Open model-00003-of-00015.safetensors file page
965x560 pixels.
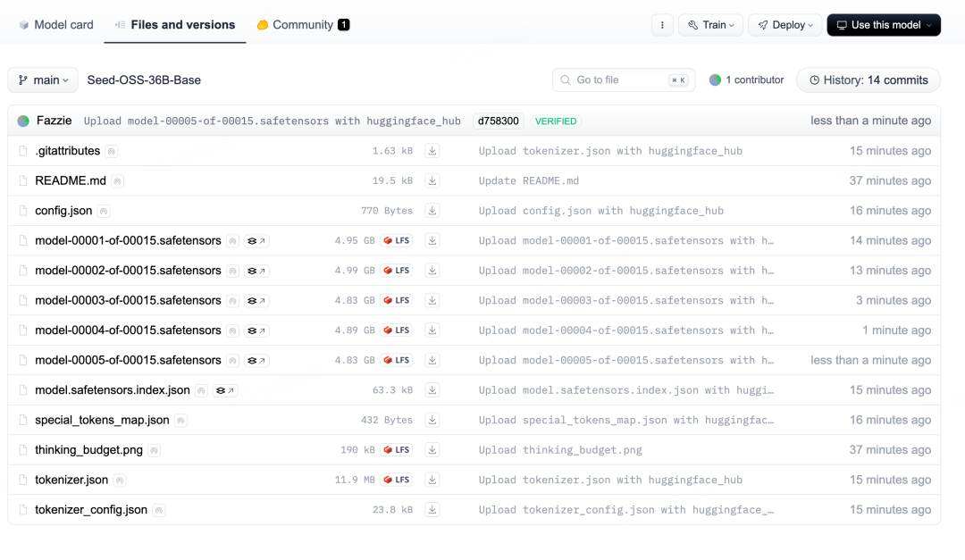[x=128, y=300]
